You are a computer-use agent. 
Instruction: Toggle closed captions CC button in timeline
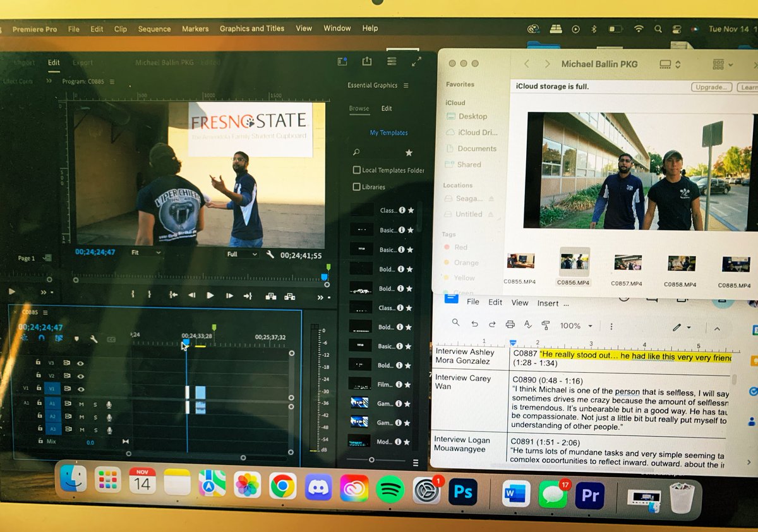point(111,339)
